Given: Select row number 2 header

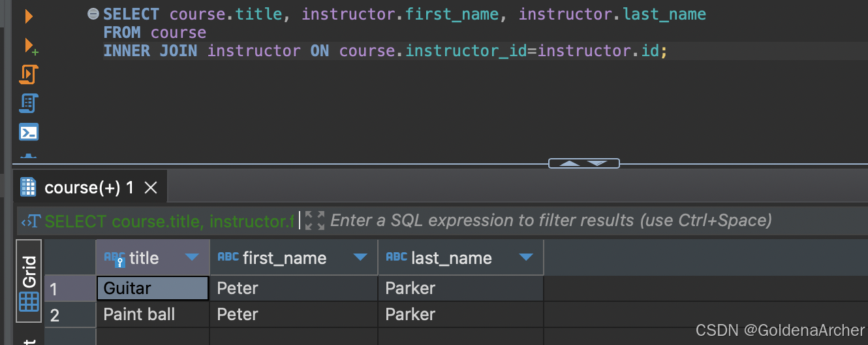Looking at the screenshot, I should 70,314.
